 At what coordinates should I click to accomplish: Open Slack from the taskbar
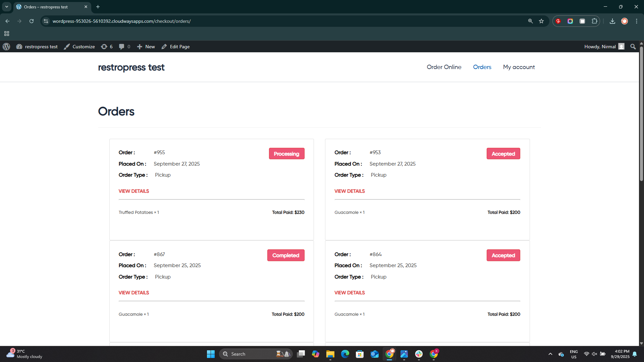[419, 354]
